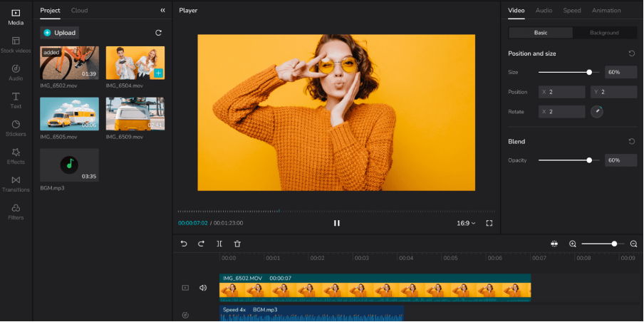Open the Filters panel in sidebar
The height and width of the screenshot is (322, 644).
click(x=16, y=211)
